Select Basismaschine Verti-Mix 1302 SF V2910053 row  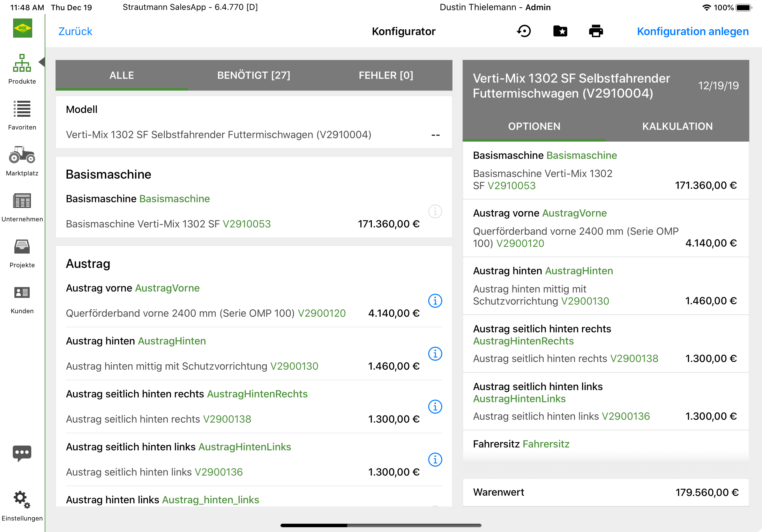(243, 224)
